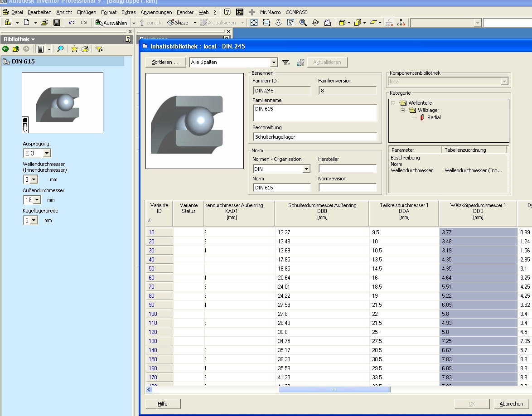The image size is (532, 416).
Task: Click the save (floppy disk) toolbar icon
Action: point(57,23)
